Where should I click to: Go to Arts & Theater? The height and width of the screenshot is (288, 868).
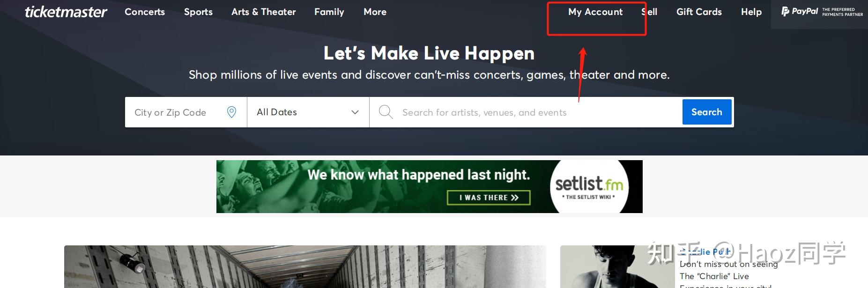[264, 12]
